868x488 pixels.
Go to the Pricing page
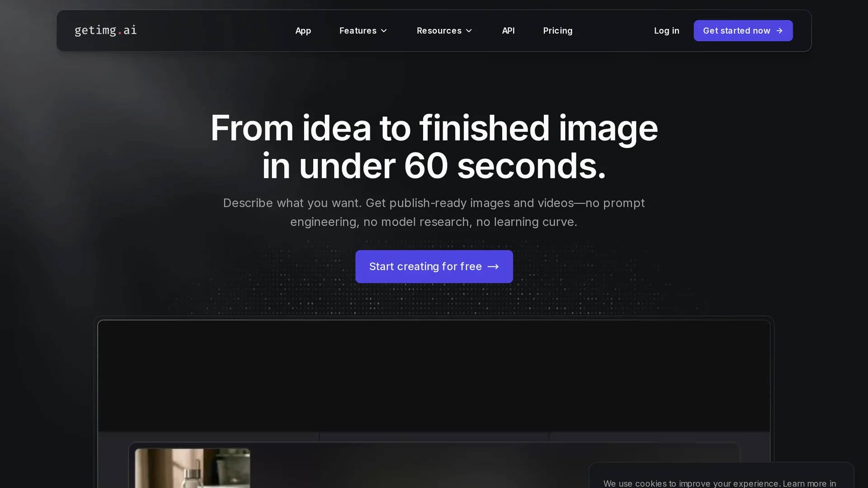[x=557, y=31]
